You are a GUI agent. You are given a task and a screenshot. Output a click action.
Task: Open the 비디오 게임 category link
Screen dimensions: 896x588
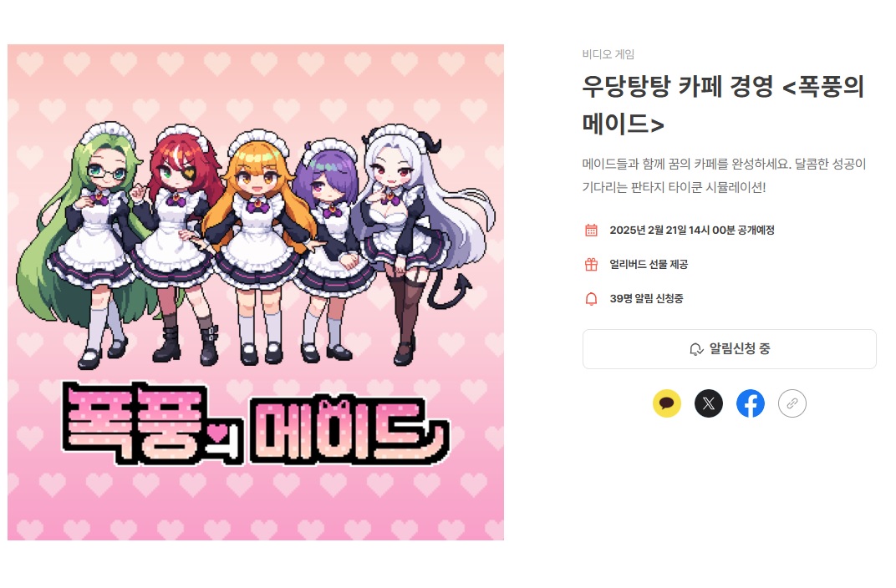(x=608, y=54)
